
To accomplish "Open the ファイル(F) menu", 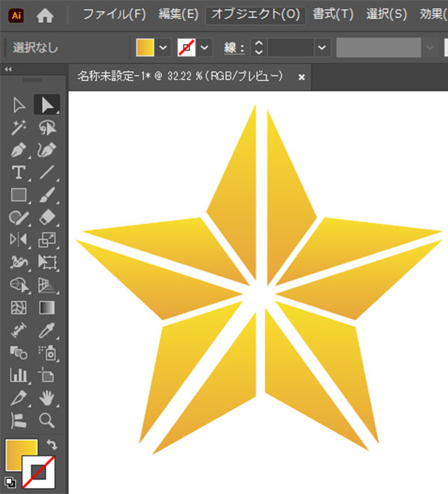I will click(x=115, y=14).
